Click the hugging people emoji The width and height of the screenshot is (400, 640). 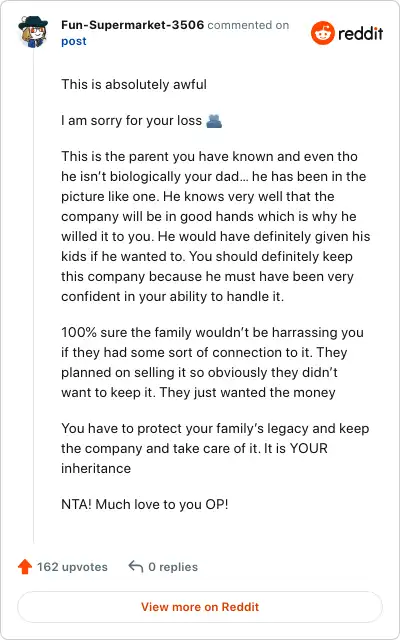pyautogui.click(x=214, y=121)
